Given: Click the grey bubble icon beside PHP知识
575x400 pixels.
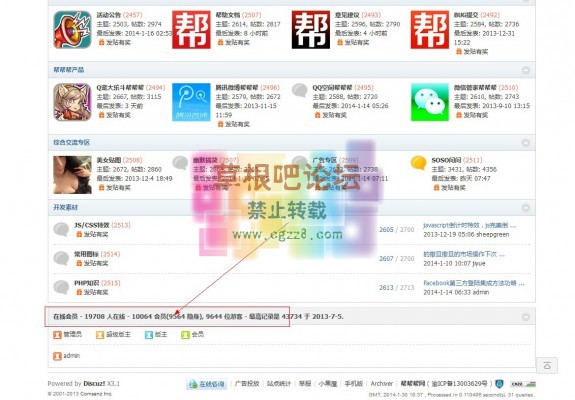Looking at the screenshot, I should (x=61, y=287).
